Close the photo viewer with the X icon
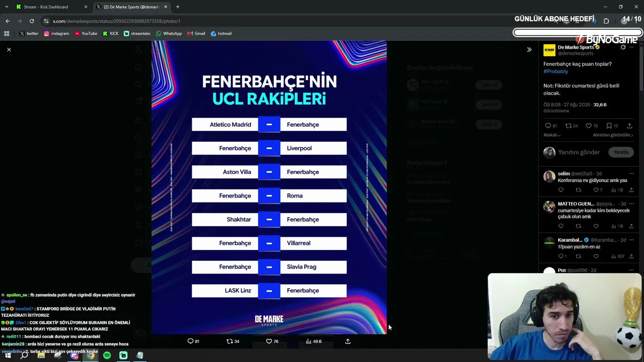This screenshot has height=362, width=644. click(9, 49)
